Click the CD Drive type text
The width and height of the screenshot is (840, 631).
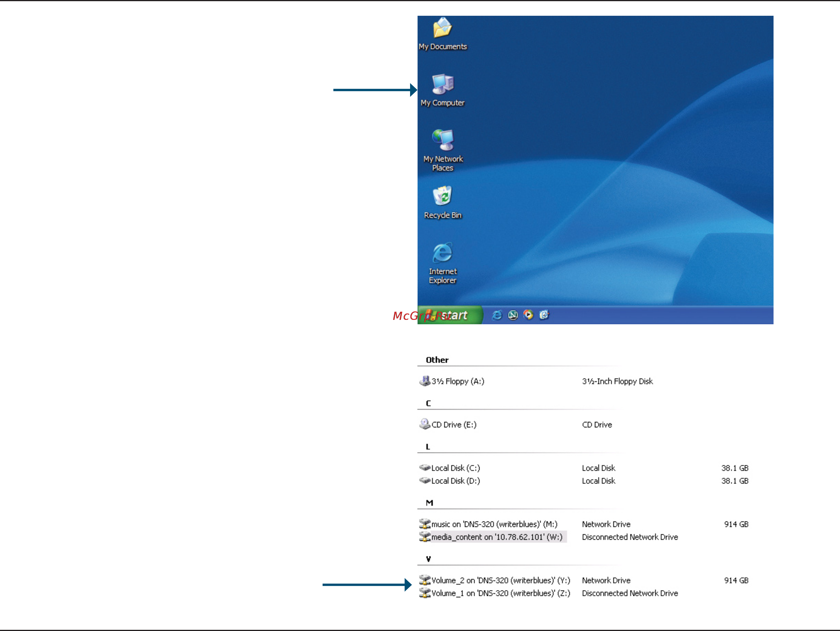[597, 424]
